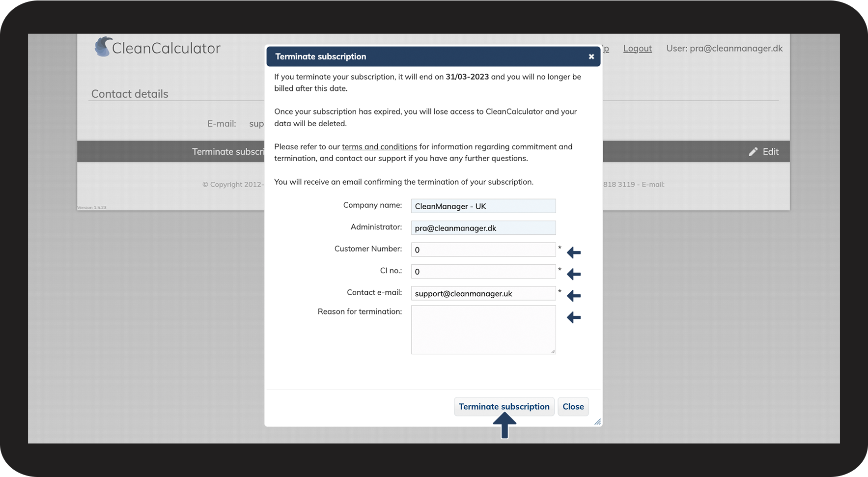Click the E-mail label on Contact details page

[222, 124]
